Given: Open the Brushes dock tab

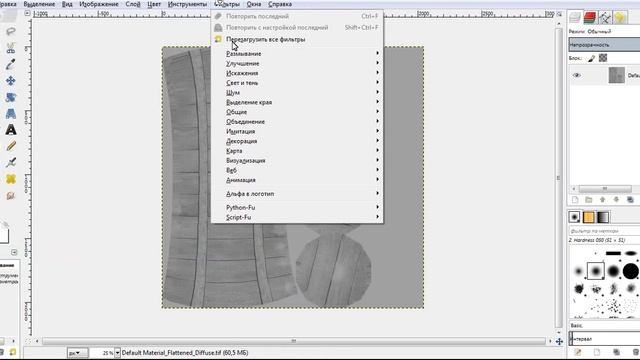Looking at the screenshot, I should tap(575, 217).
